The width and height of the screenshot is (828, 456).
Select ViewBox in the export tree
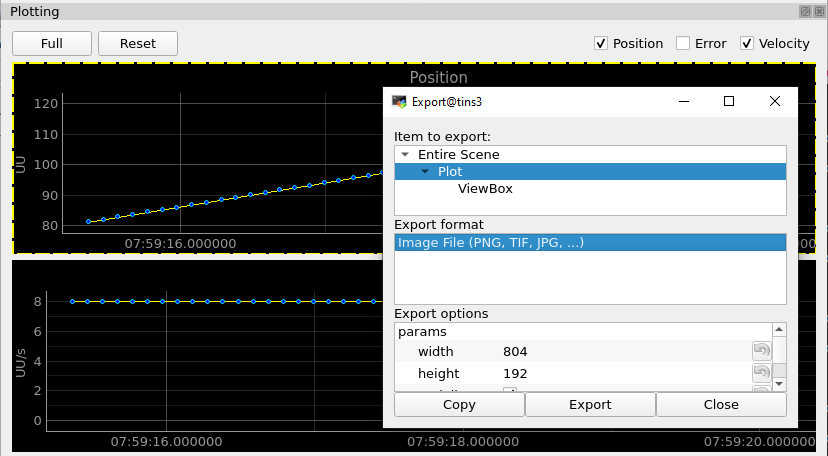485,188
